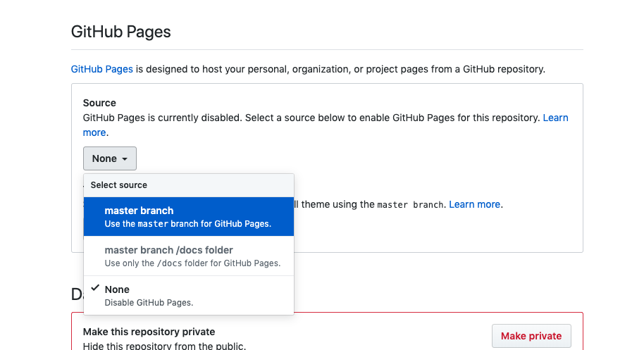Screen dimensions: 644x350
Task: Click 'Disable GitHub Pages.' description text
Action: point(149,303)
